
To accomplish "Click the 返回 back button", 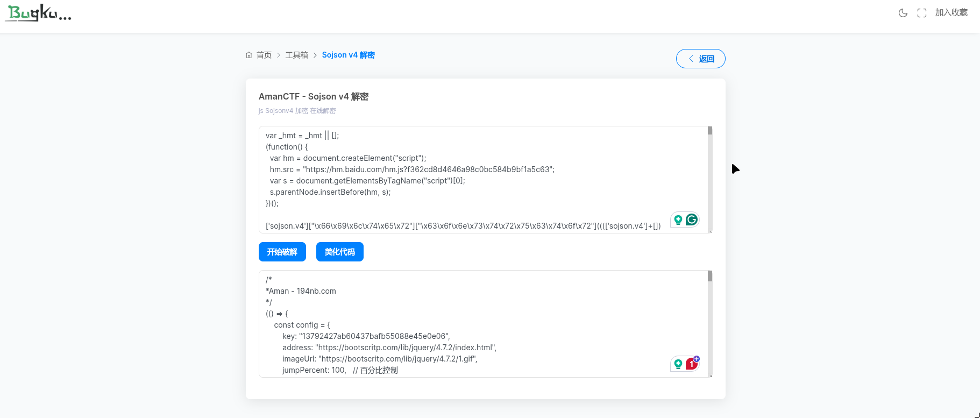I will point(701,59).
